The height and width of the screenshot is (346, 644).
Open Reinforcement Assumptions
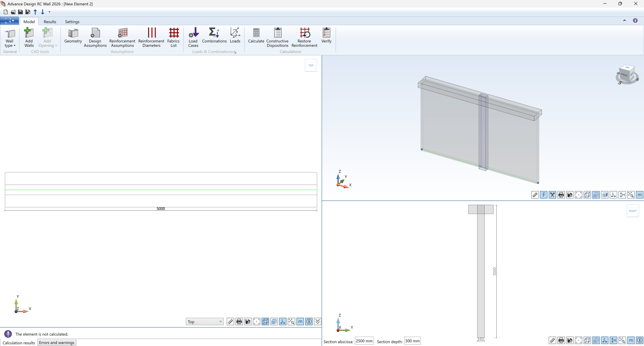click(x=122, y=38)
